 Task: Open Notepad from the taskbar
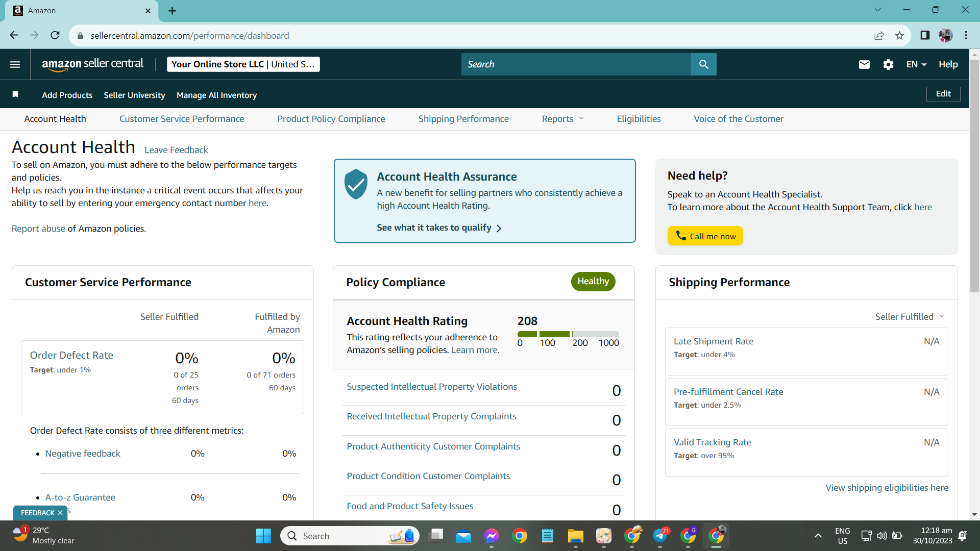pos(548,536)
